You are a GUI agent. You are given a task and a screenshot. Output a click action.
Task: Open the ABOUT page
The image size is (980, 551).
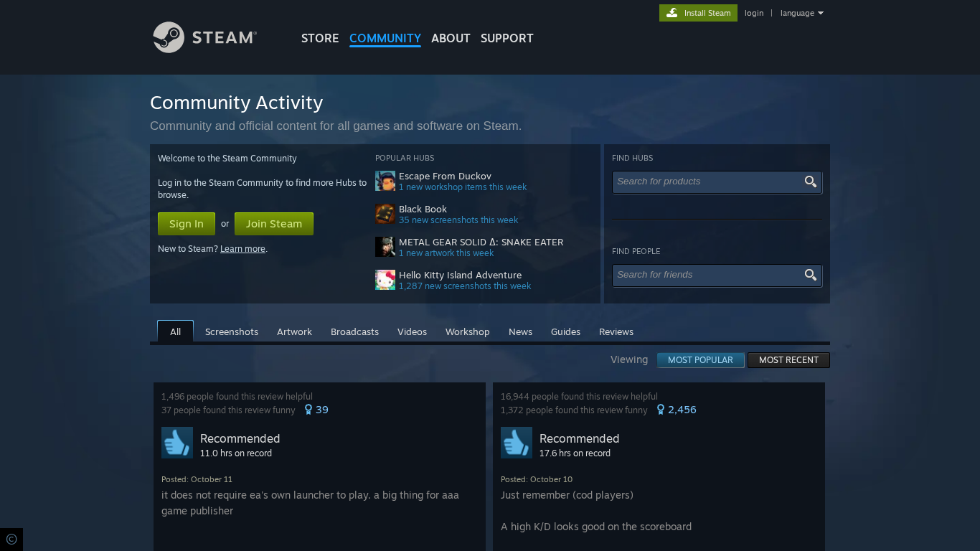pyautogui.click(x=451, y=38)
